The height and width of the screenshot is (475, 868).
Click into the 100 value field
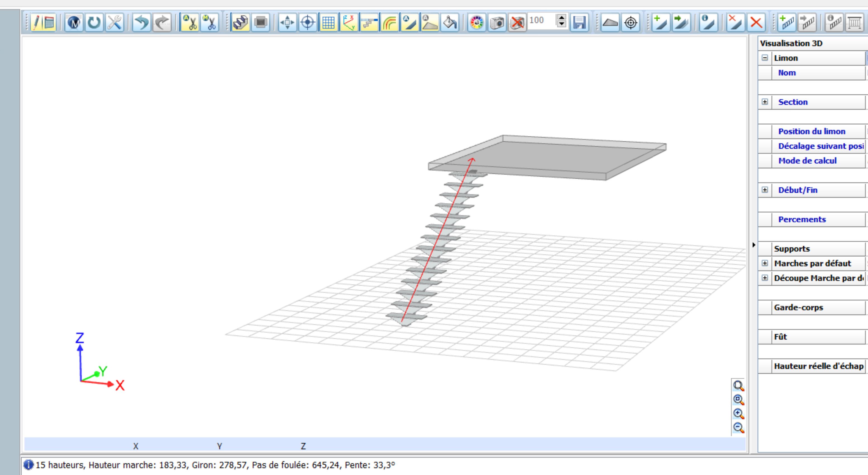(x=542, y=21)
